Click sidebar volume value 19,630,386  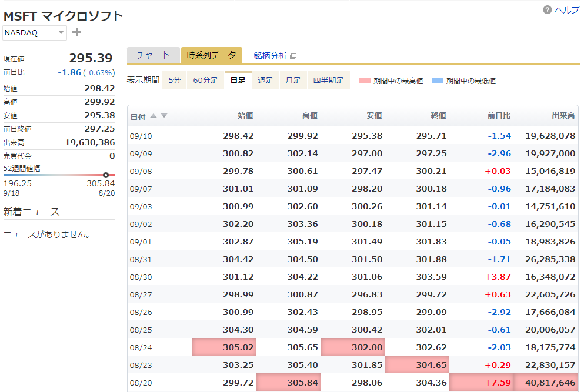90,143
